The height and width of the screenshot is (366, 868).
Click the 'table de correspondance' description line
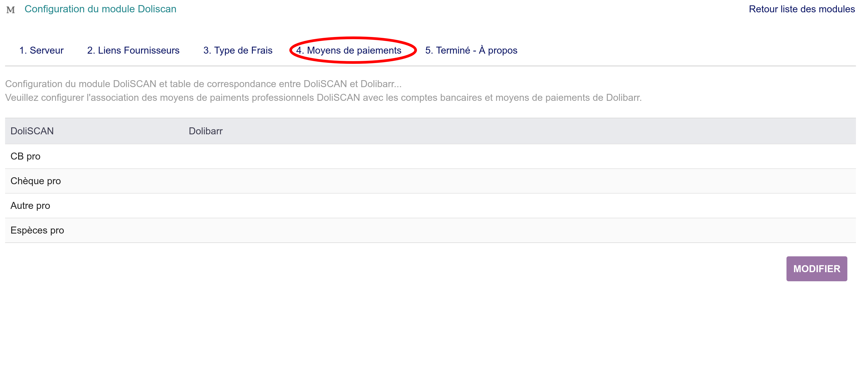203,84
